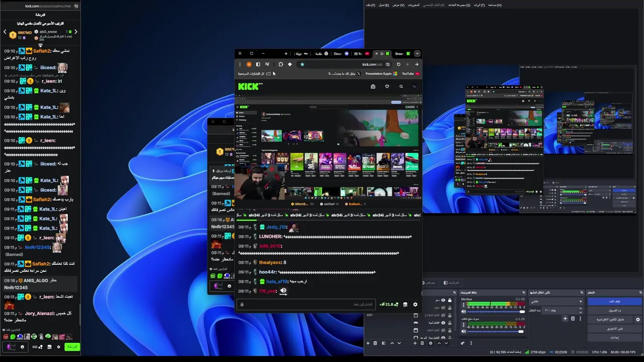Open source properties gear icon in sources toolbar

tap(431, 343)
